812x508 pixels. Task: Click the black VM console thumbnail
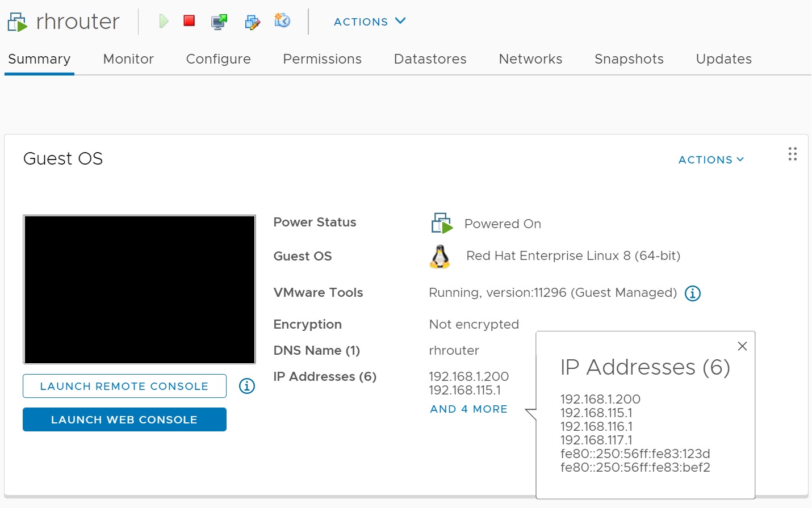click(139, 289)
